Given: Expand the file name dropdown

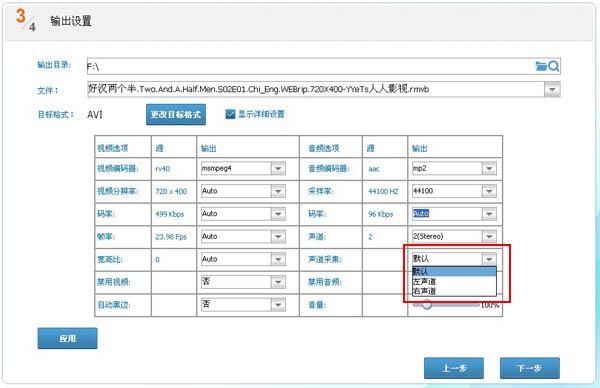Looking at the screenshot, I should [552, 90].
